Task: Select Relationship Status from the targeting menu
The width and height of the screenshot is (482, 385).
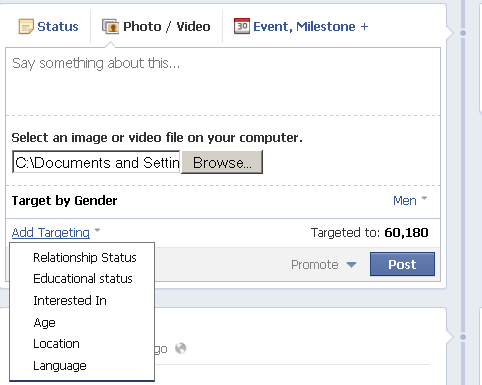Action: click(85, 258)
